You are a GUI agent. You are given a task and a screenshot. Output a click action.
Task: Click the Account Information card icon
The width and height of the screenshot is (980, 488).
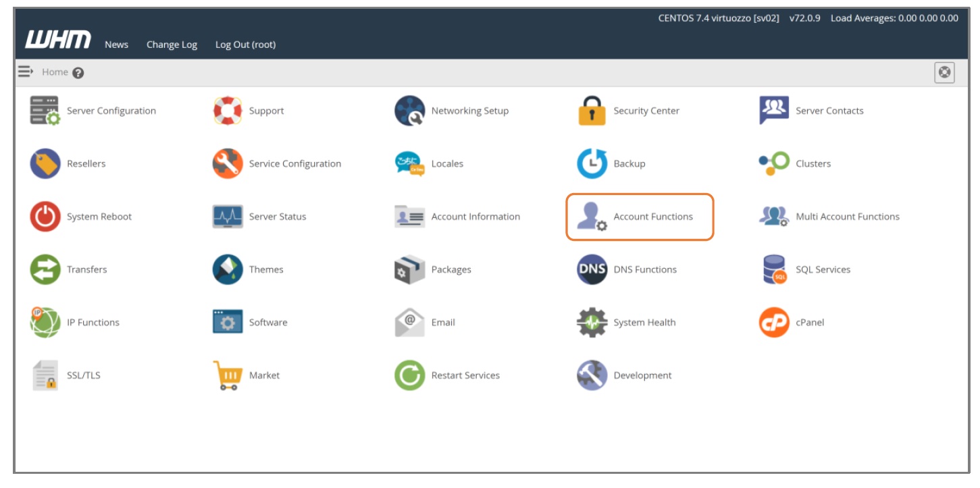point(410,217)
